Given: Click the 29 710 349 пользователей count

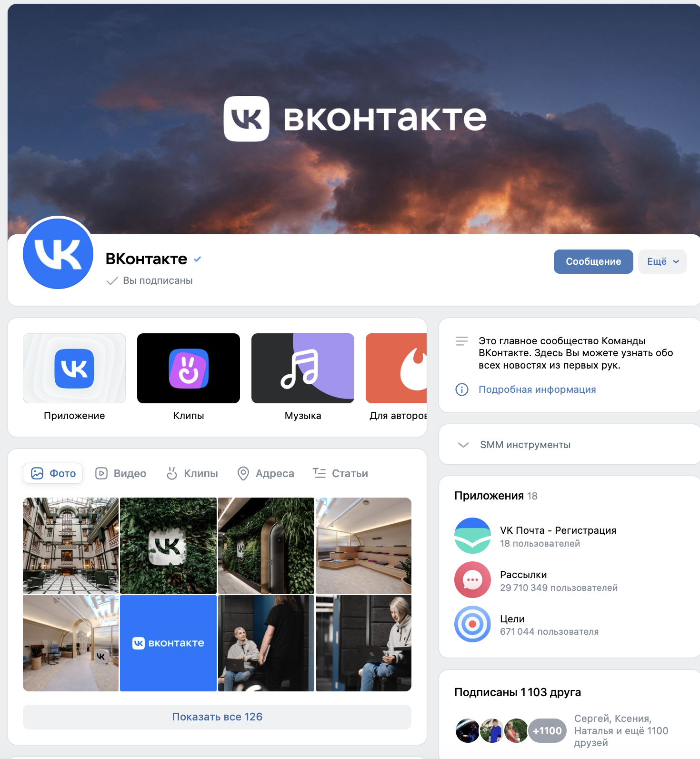Looking at the screenshot, I should click(x=559, y=588).
